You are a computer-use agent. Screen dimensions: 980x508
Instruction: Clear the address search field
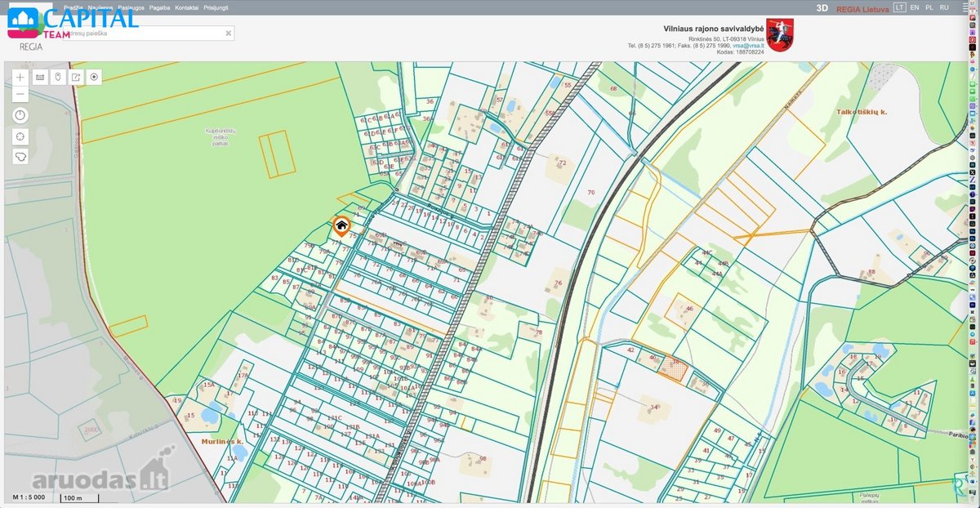pyautogui.click(x=229, y=33)
